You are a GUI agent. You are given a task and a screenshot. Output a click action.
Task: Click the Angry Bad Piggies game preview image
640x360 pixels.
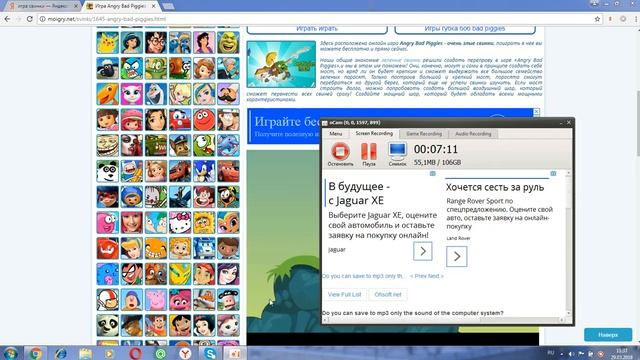point(281,64)
